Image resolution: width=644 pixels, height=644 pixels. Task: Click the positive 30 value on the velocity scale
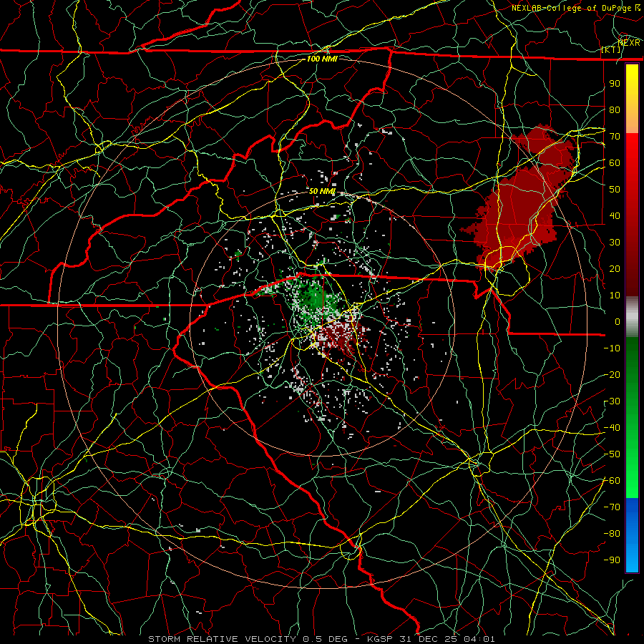[615, 243]
